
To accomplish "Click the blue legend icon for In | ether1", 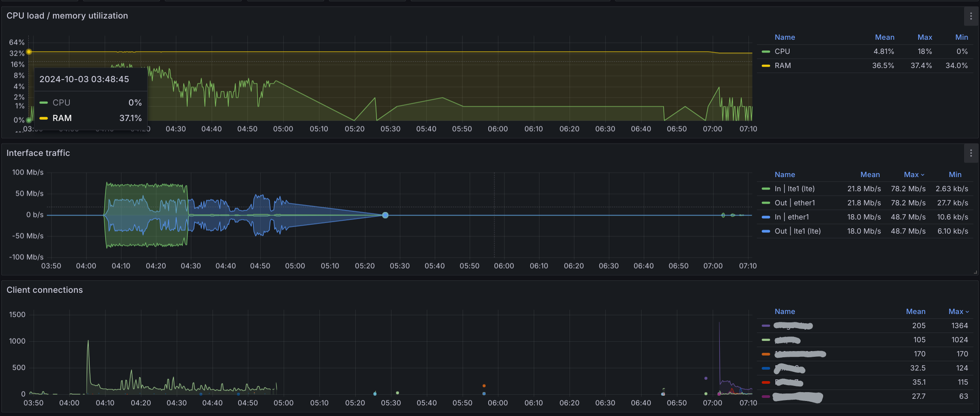I will [x=766, y=217].
